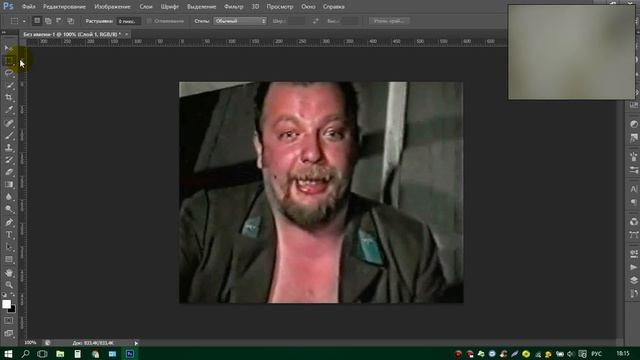This screenshot has width=640, height=360.
Task: Open the Изображение menu
Action: click(x=112, y=7)
